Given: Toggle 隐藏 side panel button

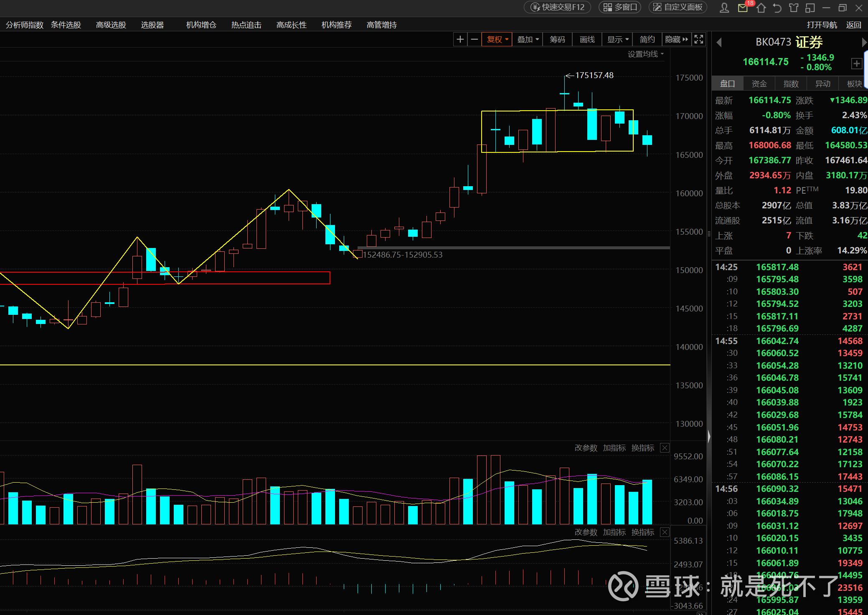Looking at the screenshot, I should [x=676, y=39].
